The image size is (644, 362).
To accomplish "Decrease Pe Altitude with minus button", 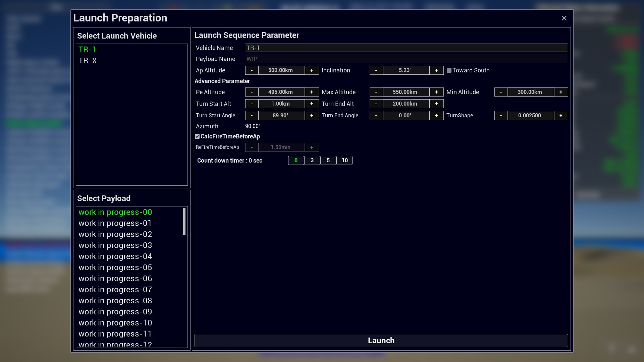I will 252,92.
